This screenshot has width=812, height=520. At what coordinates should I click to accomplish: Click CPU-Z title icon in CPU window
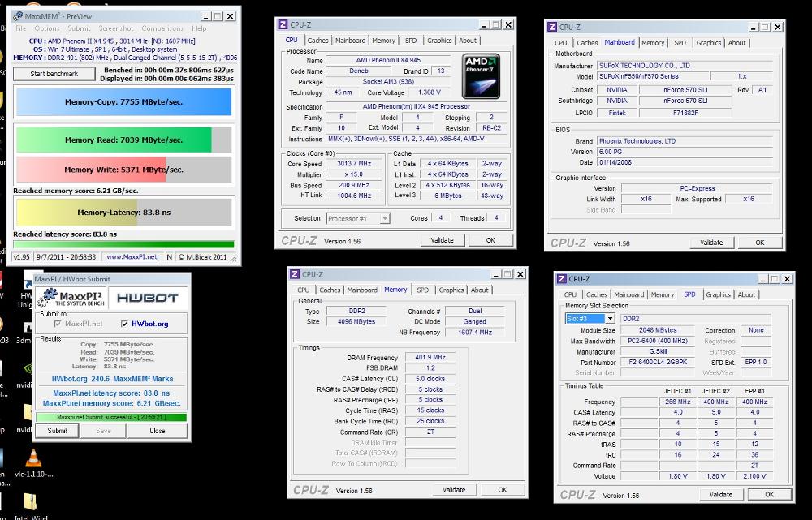(283, 24)
